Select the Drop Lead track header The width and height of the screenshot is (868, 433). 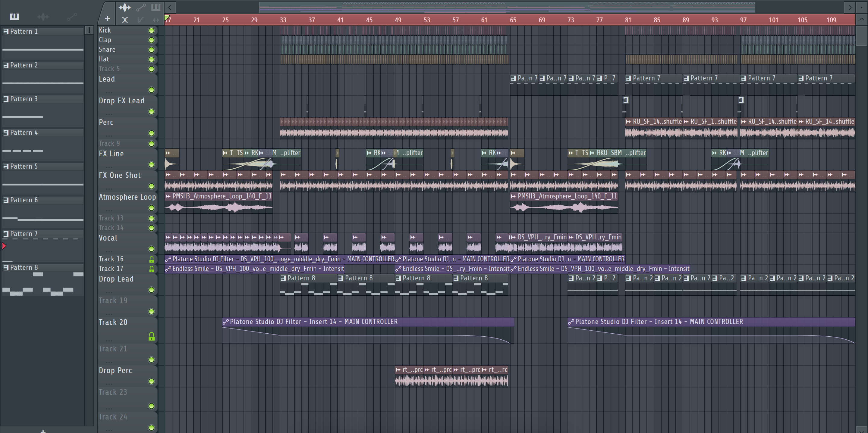(127, 285)
